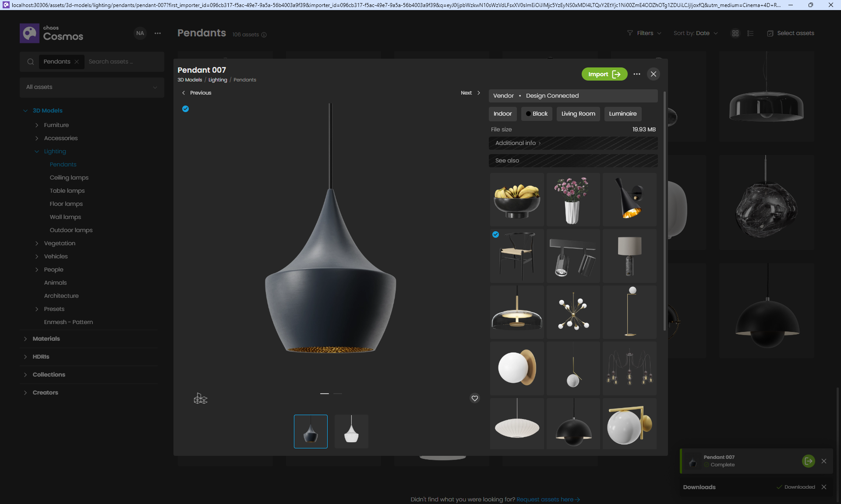Click the heart favorite icon
841x504 pixels.
[474, 398]
